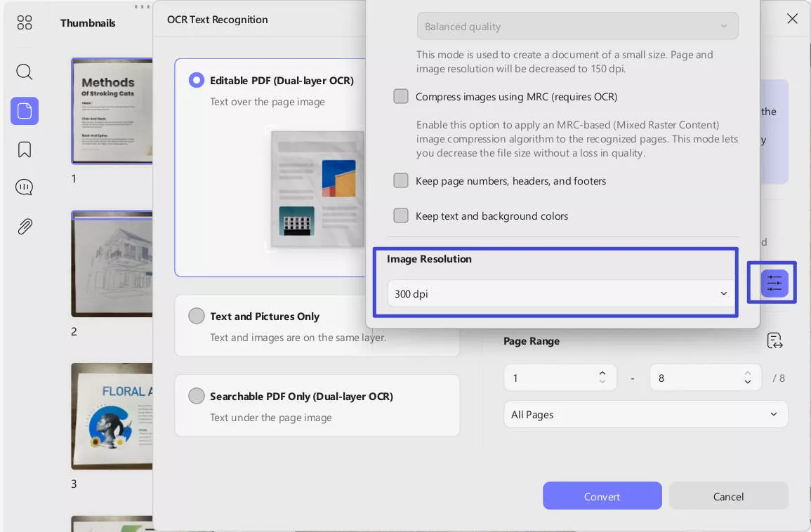Screen dimensions: 811x532
Task: Open the thumbnails grid icon in sidebar
Action: pos(25,22)
